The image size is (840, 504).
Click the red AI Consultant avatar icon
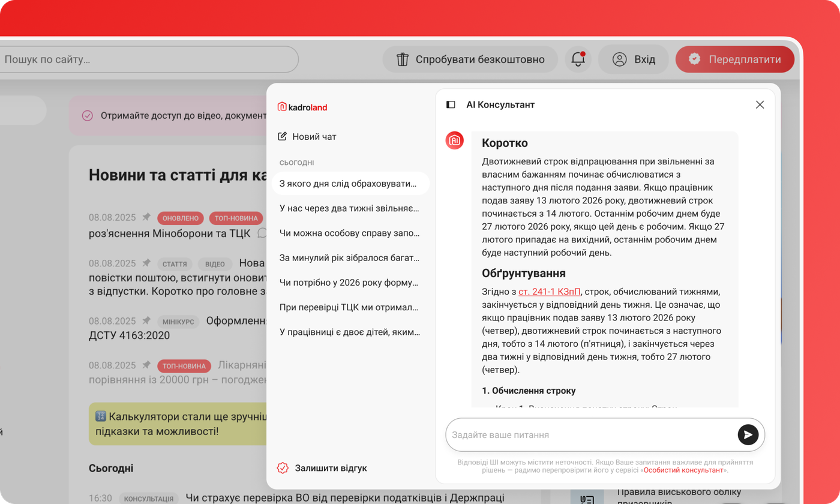click(454, 140)
